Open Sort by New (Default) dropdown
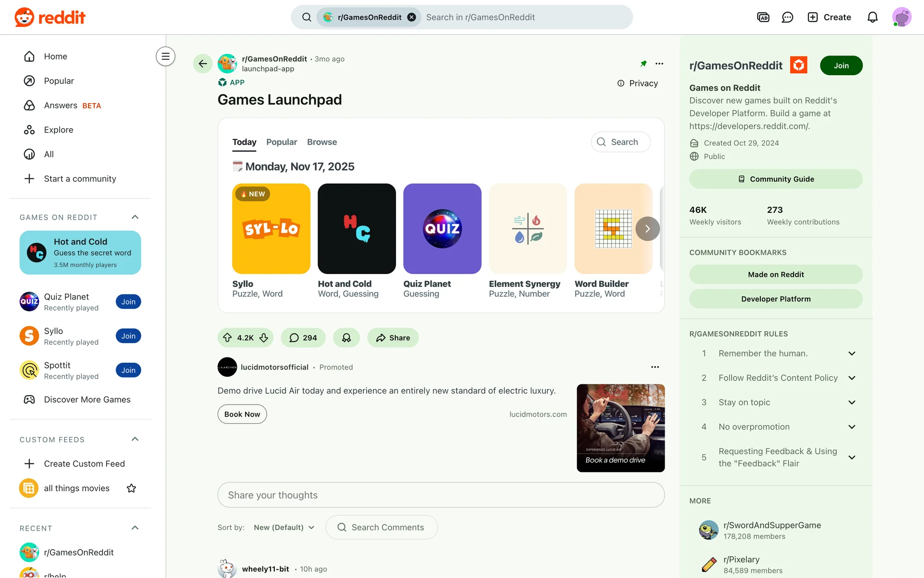The image size is (924, 578). click(x=284, y=527)
